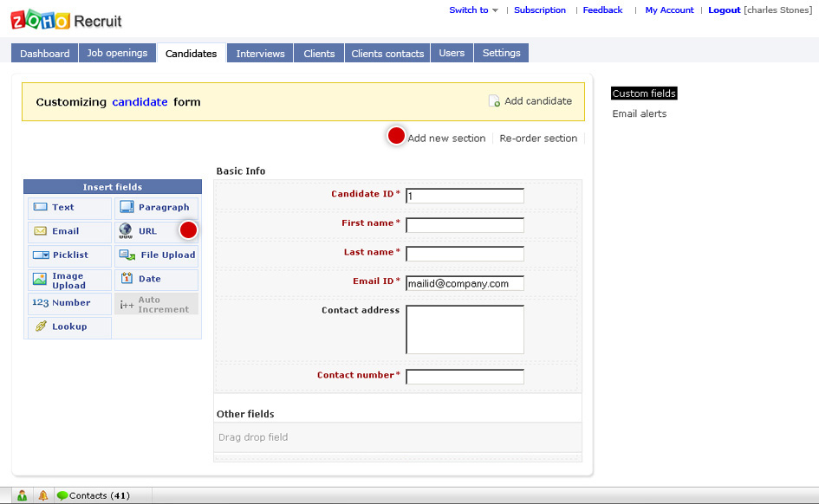
Task: Select the Text field icon
Action: [40, 207]
